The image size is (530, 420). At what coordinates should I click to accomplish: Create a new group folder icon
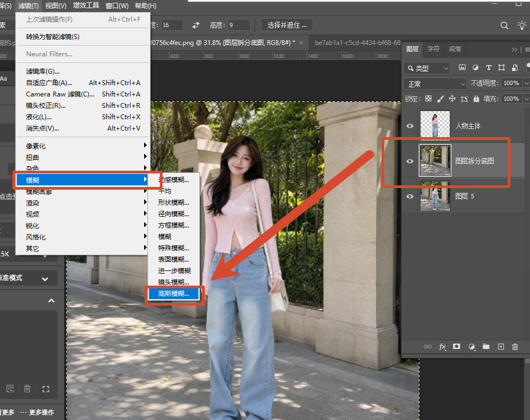pos(486,346)
